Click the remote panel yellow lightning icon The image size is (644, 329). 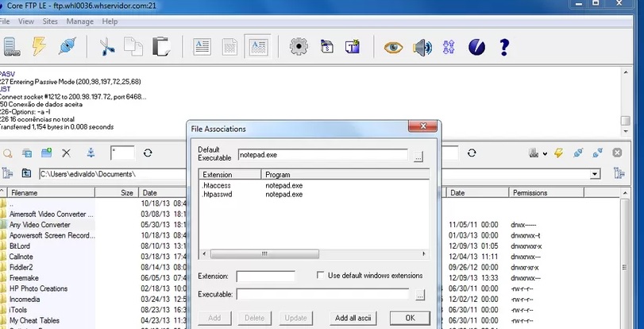tap(558, 153)
